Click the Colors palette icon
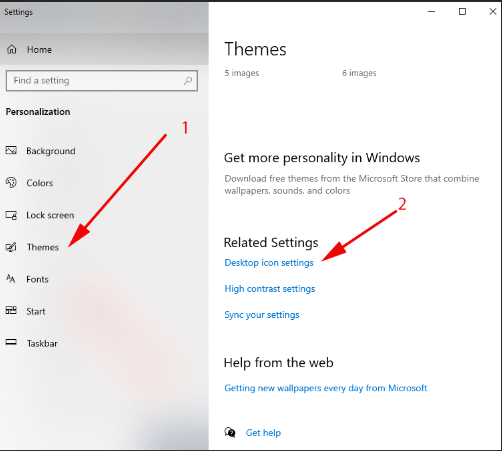Screen dimensions: 502x451 (x=11, y=182)
